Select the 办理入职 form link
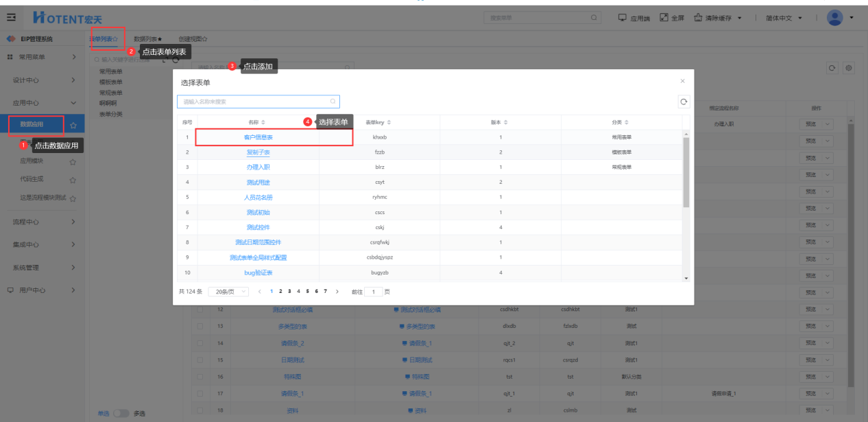Screen dimensions: 868x422 pos(258,167)
